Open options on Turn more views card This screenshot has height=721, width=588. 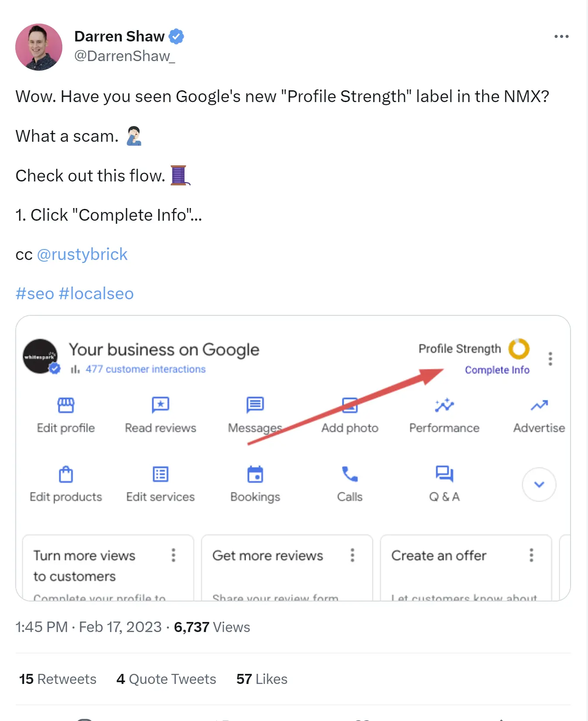coord(173,555)
